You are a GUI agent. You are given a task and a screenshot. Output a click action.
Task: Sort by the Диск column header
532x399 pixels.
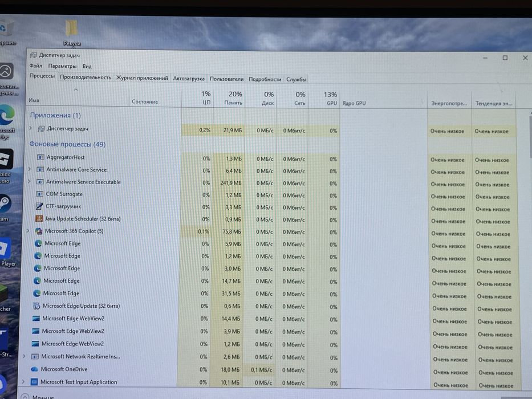tap(261, 99)
